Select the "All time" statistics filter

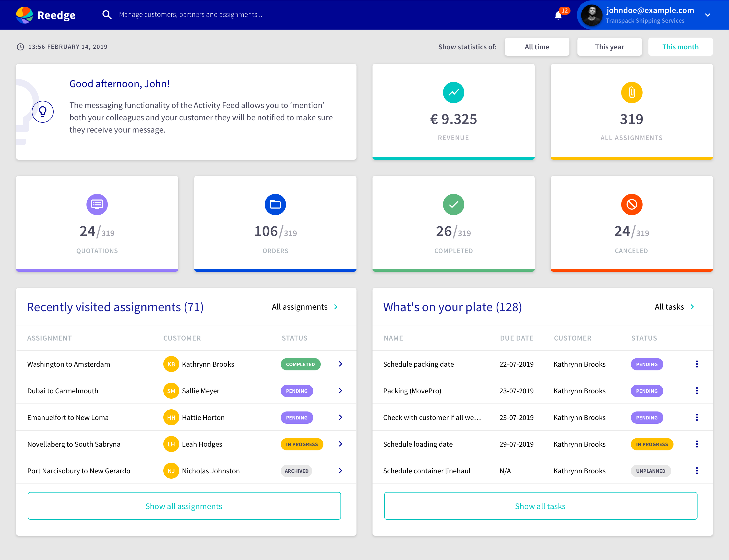click(537, 47)
